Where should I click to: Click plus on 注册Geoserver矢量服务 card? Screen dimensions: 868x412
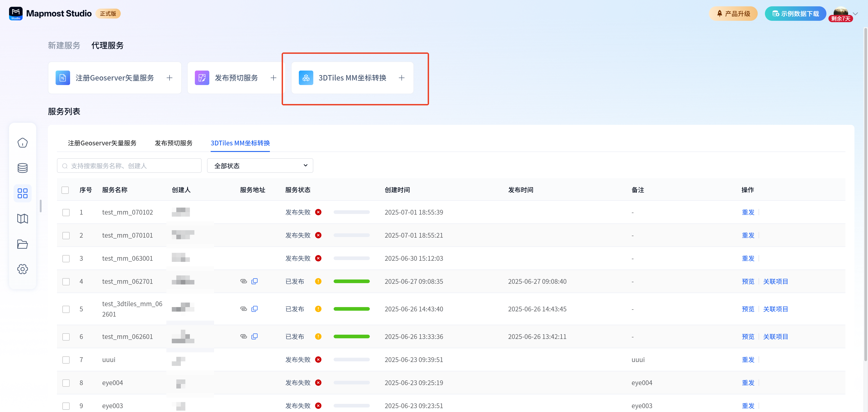(x=170, y=78)
